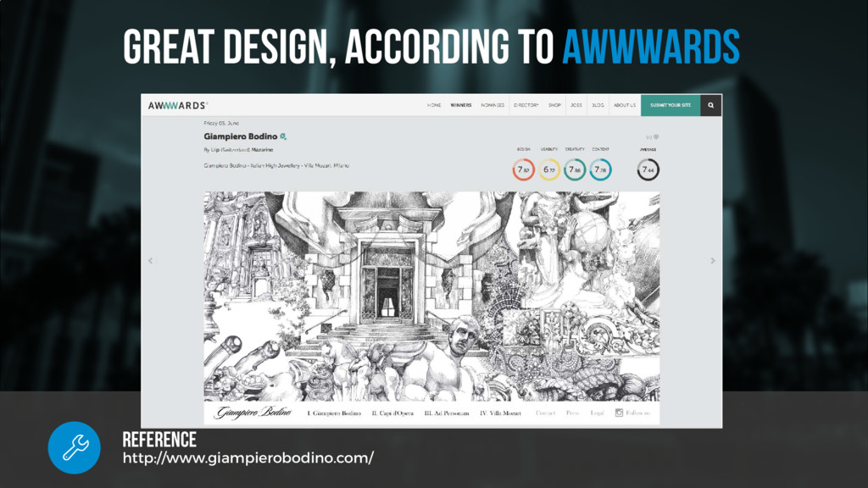Open the site preview illustration
868x488 pixels.
(431, 297)
